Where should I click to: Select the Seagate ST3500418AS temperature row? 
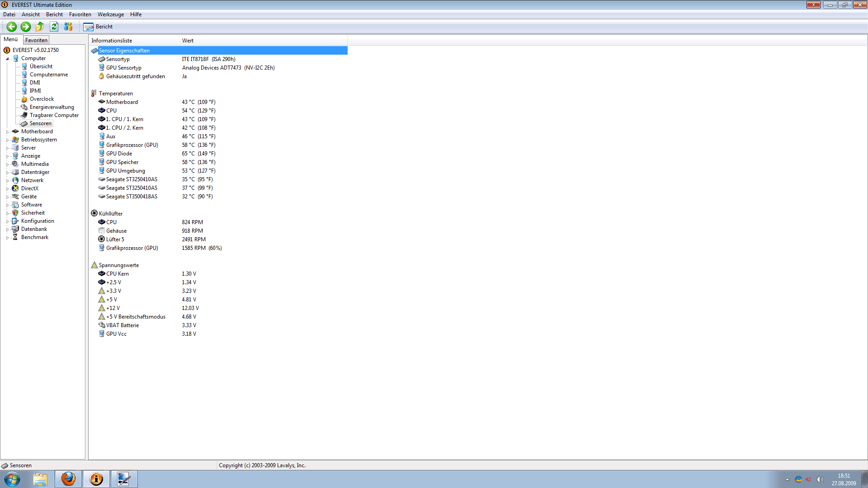point(219,197)
